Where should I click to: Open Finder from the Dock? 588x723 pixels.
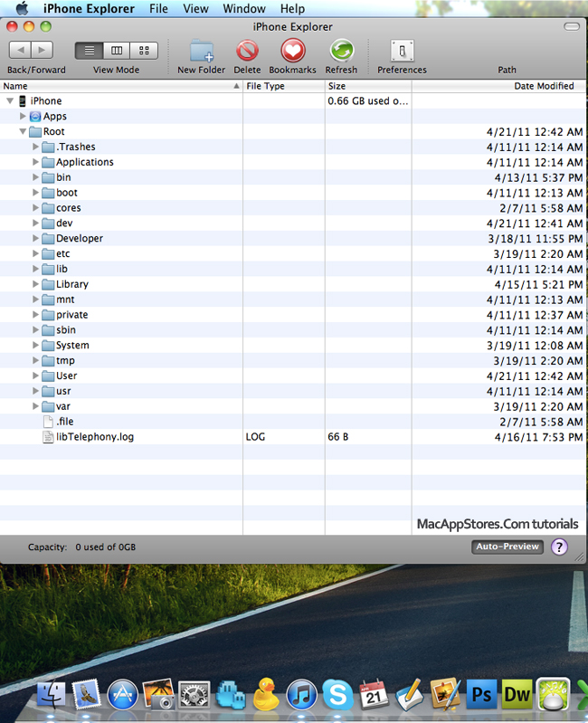pyautogui.click(x=52, y=695)
